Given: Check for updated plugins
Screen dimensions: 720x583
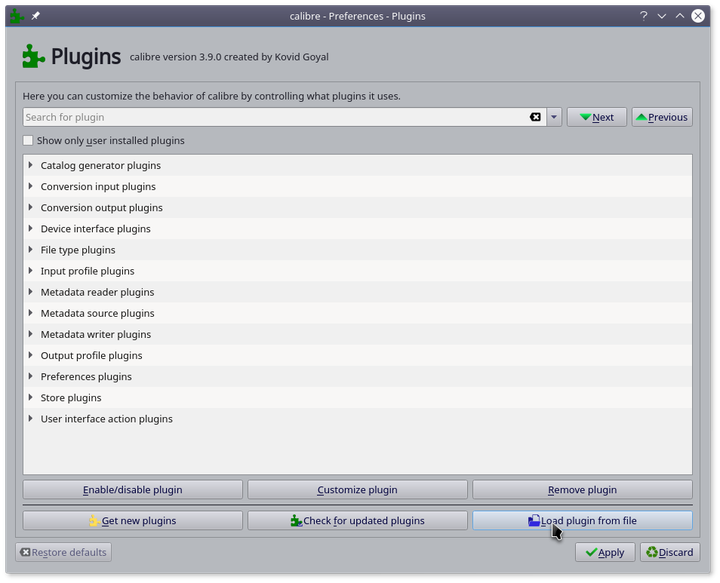Looking at the screenshot, I should click(357, 520).
